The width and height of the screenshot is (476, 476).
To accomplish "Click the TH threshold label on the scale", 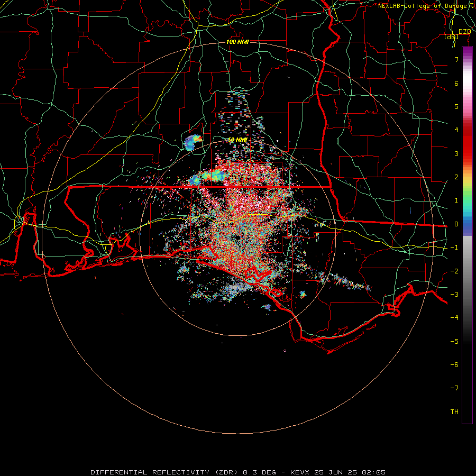I will coord(454,412).
